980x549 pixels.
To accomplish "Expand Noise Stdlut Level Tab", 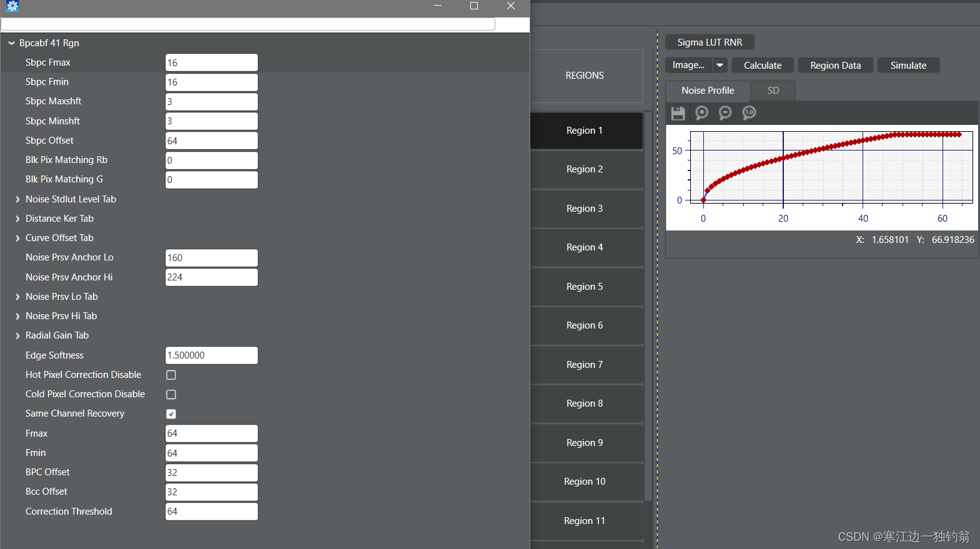I will [17, 199].
